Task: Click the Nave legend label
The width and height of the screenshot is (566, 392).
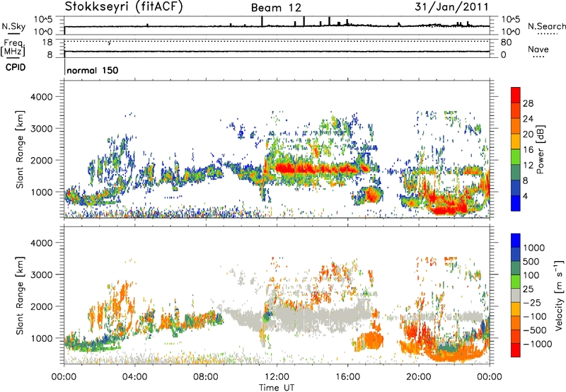Action: [538, 49]
